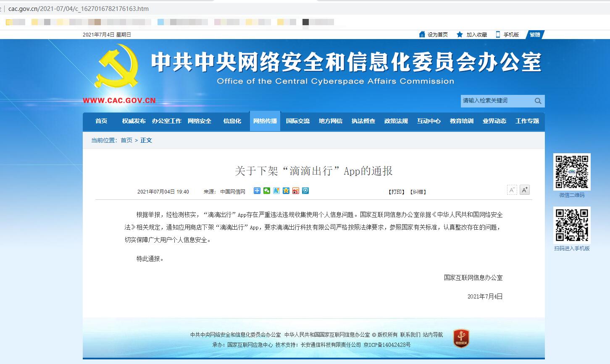Open the 政策法规 menu item

pyautogui.click(x=396, y=121)
